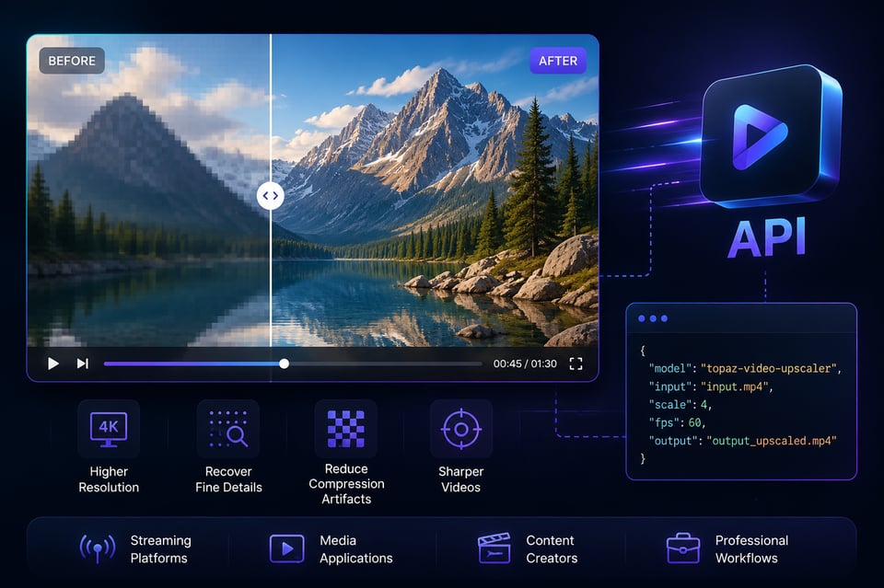Click the "topaz-video-upscaler" model value
This screenshot has height=588, width=884.
tap(769, 368)
